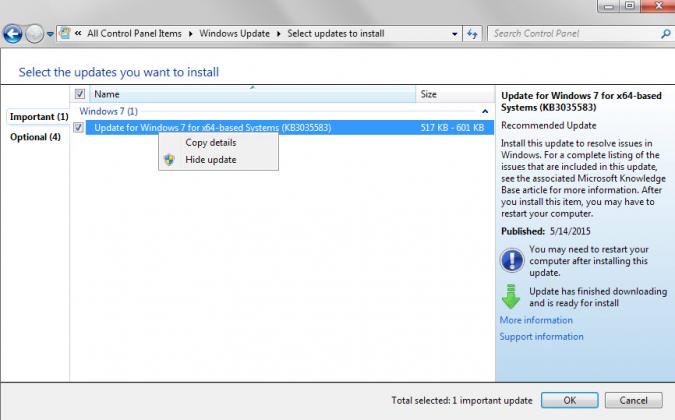Viewport: 675px width, 420px height.
Task: Click the Back navigation arrow button
Action: click(13, 34)
